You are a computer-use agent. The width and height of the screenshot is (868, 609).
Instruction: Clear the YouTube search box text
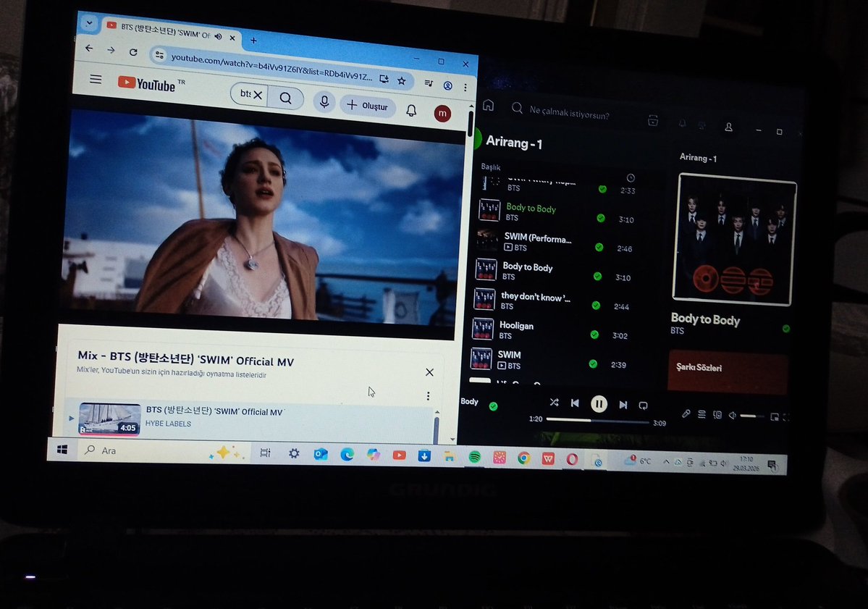tap(258, 96)
